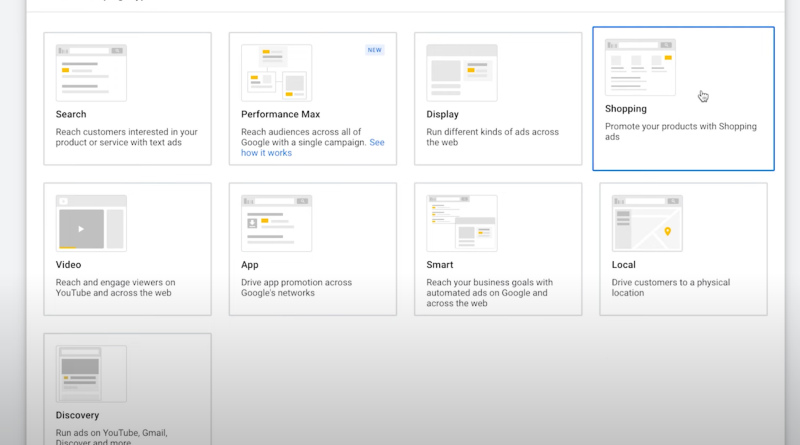Select the 'App' campaign type title
The height and width of the screenshot is (445, 800).
point(250,265)
